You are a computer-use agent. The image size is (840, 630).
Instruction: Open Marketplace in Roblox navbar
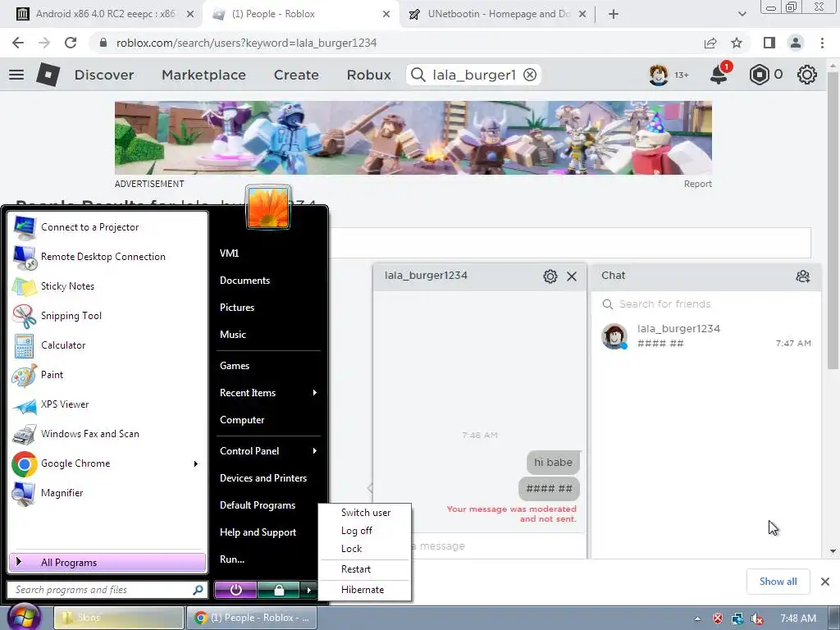203,75
